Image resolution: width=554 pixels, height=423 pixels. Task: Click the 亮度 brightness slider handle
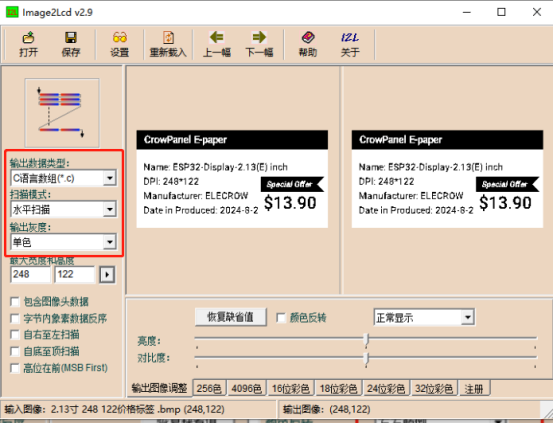click(366, 340)
